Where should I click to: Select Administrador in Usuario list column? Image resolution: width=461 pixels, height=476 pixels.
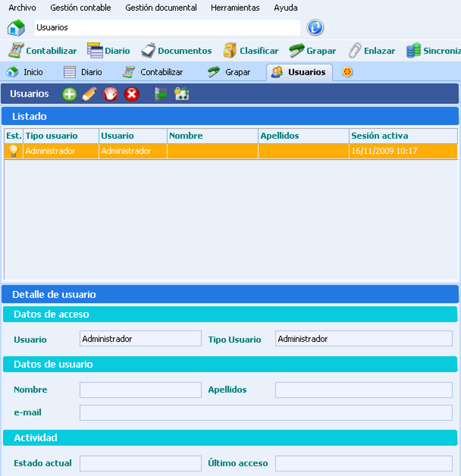[133, 151]
